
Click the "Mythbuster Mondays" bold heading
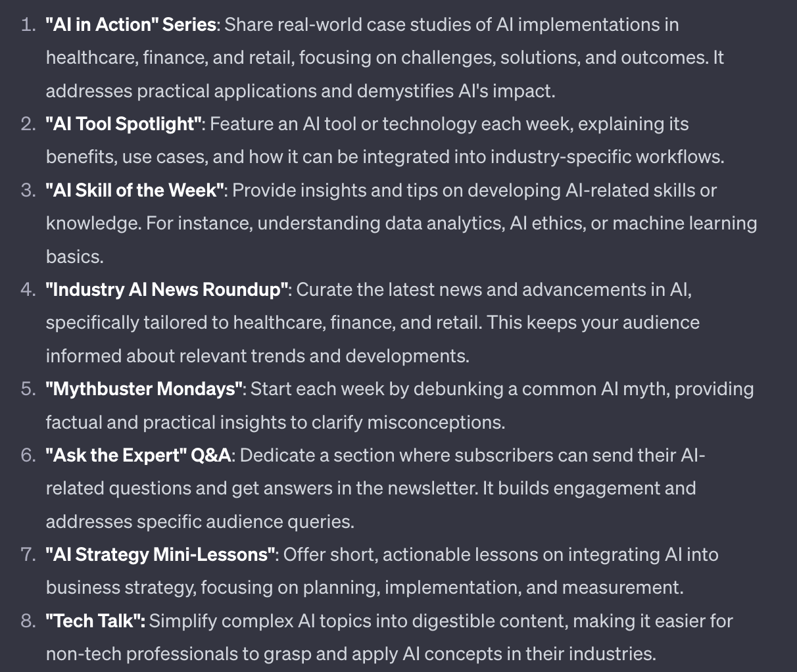pos(145,389)
